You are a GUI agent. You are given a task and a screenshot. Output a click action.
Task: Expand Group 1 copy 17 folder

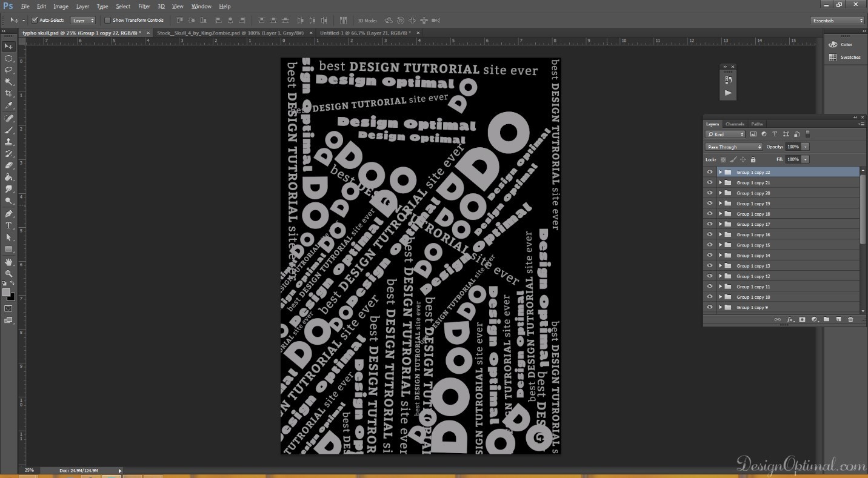point(721,224)
